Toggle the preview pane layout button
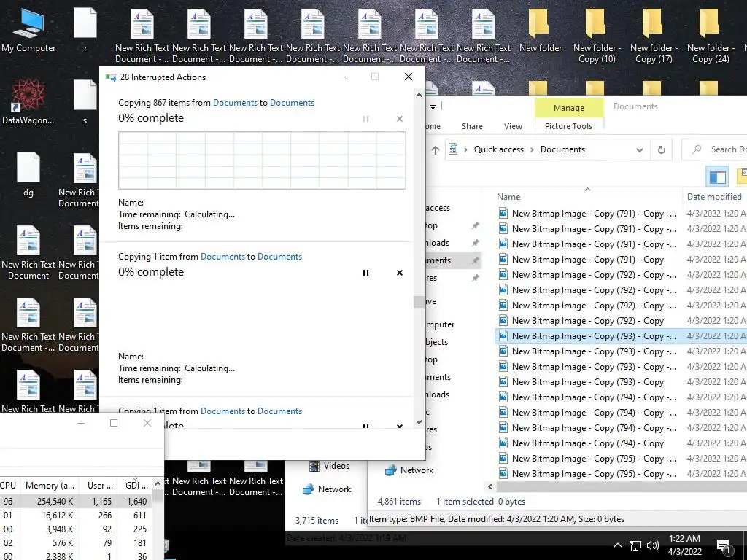The image size is (747, 560). (x=718, y=177)
